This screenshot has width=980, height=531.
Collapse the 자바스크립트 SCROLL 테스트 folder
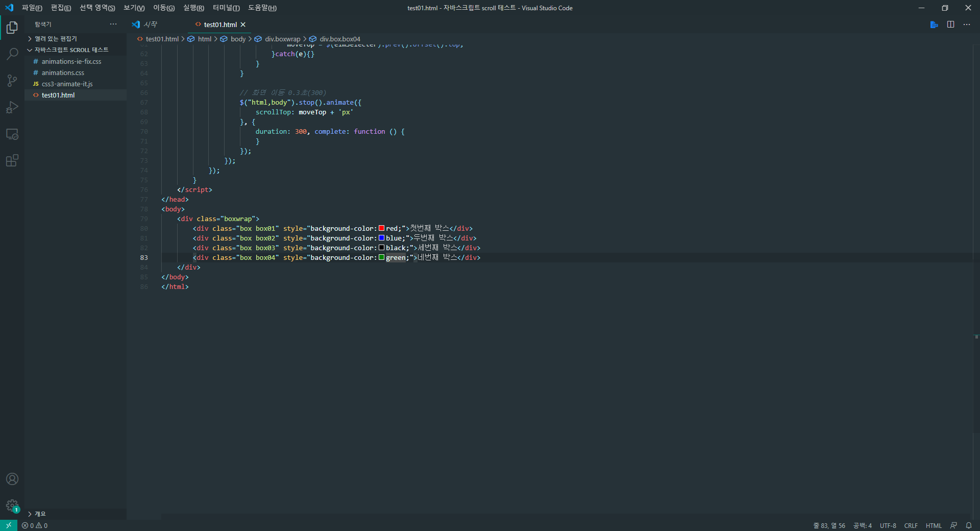(76, 50)
